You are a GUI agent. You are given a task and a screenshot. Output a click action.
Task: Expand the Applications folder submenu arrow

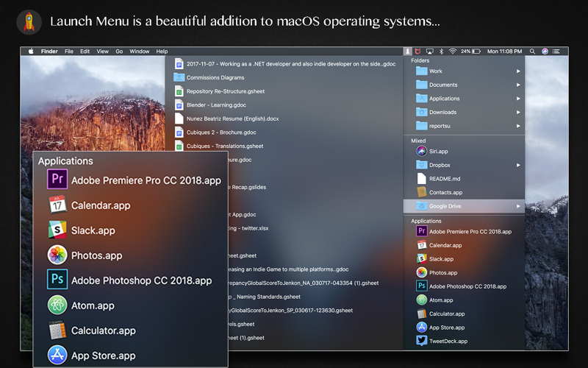(518, 99)
